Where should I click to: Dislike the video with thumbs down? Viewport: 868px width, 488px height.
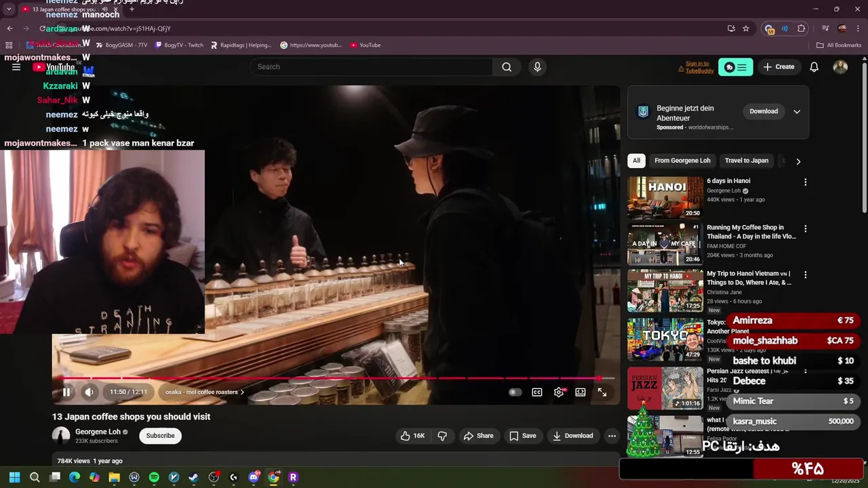click(x=442, y=436)
